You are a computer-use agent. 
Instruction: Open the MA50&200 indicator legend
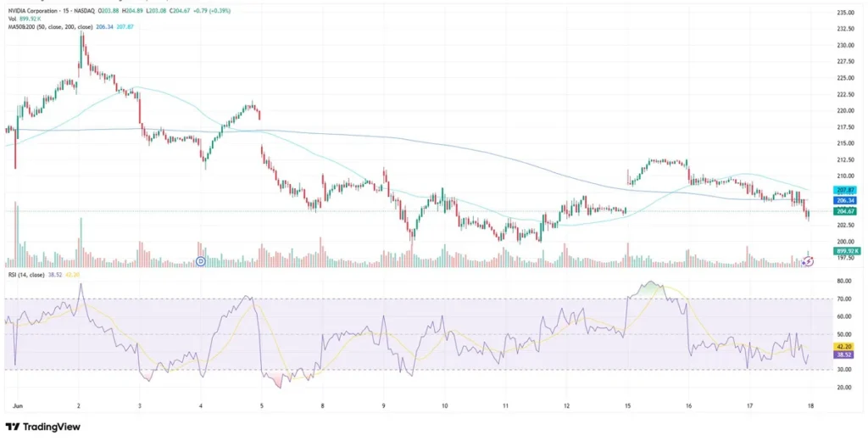50,26
